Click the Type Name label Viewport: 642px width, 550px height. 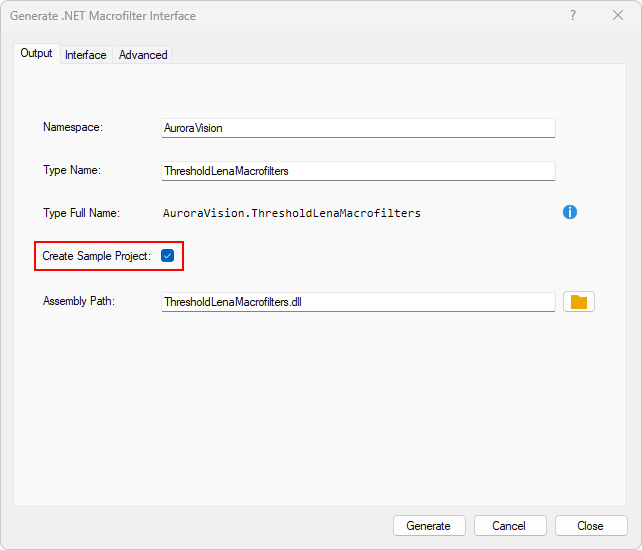tap(72, 170)
